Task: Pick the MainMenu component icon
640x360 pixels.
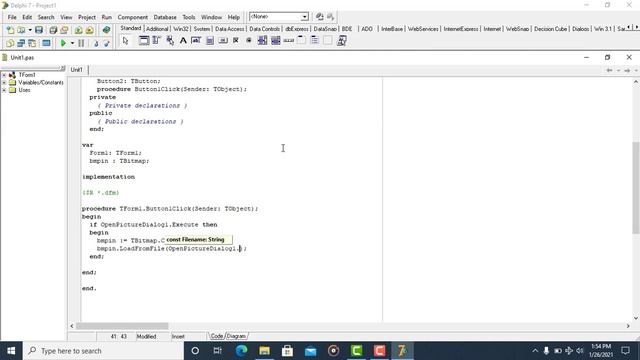Action: click(157, 40)
